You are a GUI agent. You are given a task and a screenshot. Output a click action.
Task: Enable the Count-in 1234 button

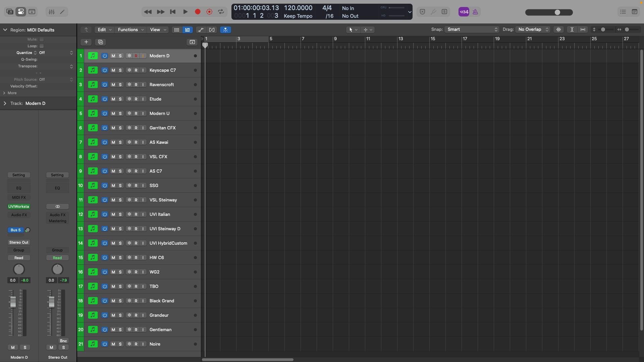pos(464,12)
